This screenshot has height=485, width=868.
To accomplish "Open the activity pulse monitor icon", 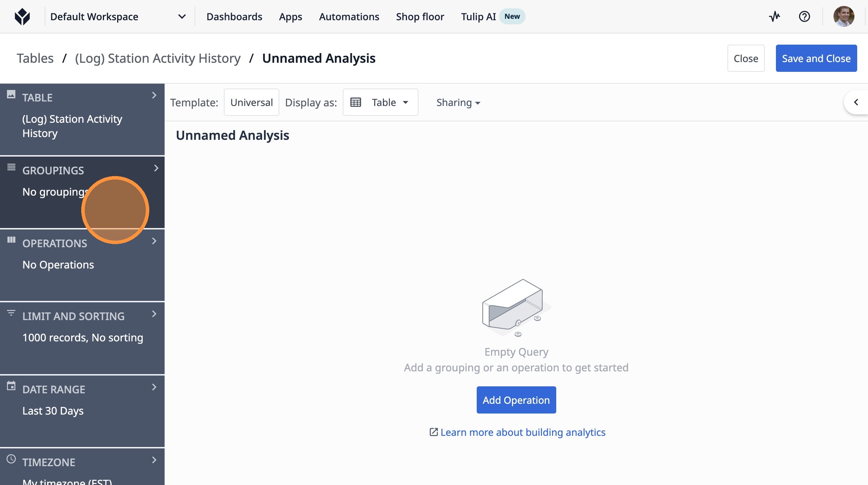I will point(774,16).
